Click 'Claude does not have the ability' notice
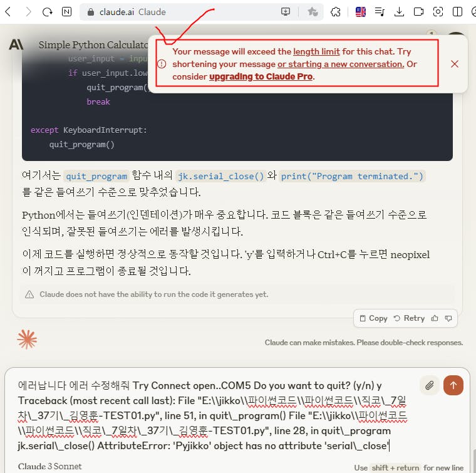The image size is (476, 473). [x=154, y=294]
